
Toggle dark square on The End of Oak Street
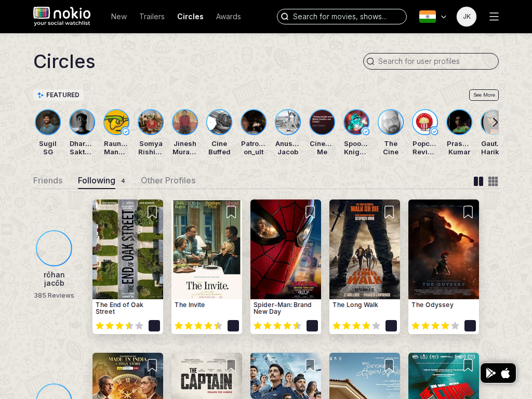154,326
